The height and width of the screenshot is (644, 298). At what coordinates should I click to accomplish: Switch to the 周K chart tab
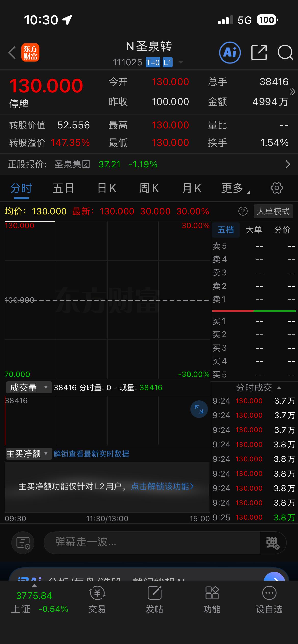point(149,188)
